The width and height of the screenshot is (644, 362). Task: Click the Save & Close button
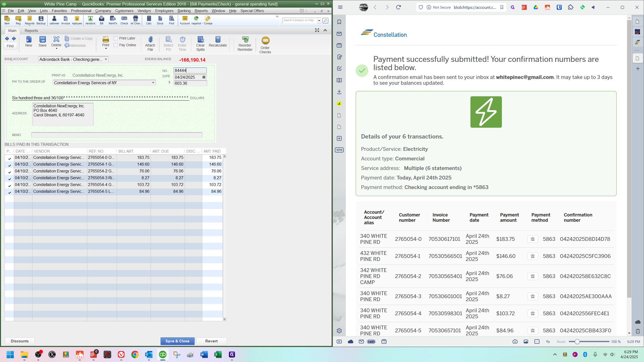(x=177, y=341)
